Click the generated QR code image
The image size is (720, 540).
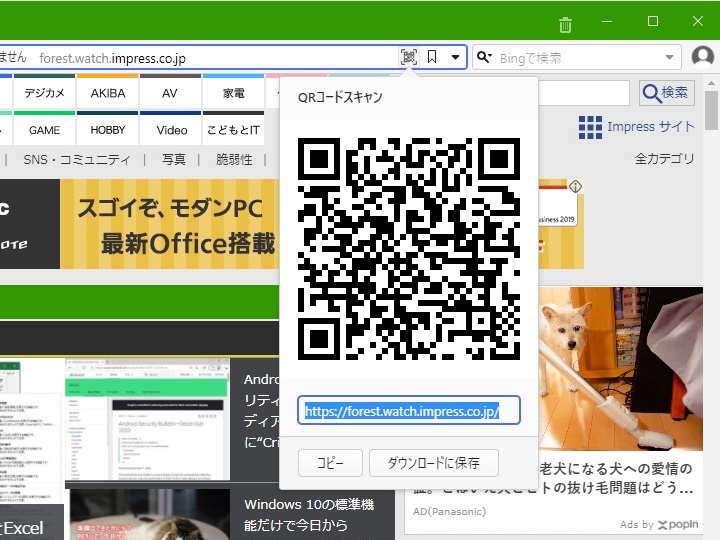coord(409,248)
